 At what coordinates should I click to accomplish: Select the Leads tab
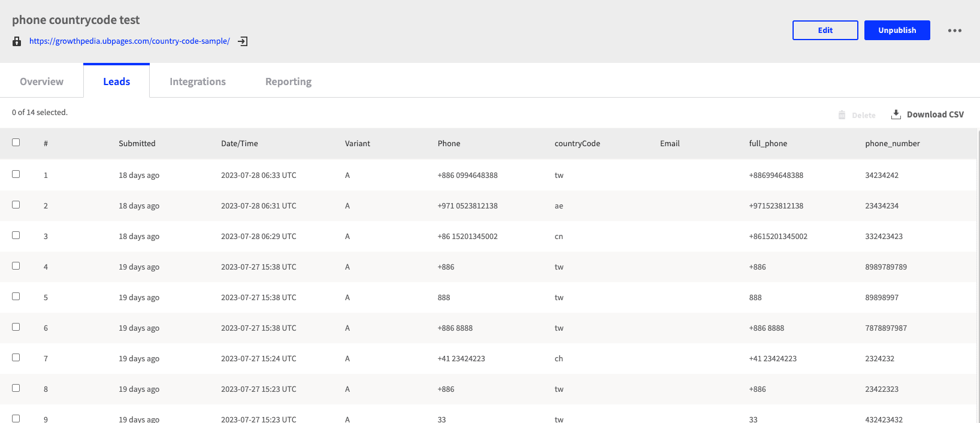[x=116, y=81]
